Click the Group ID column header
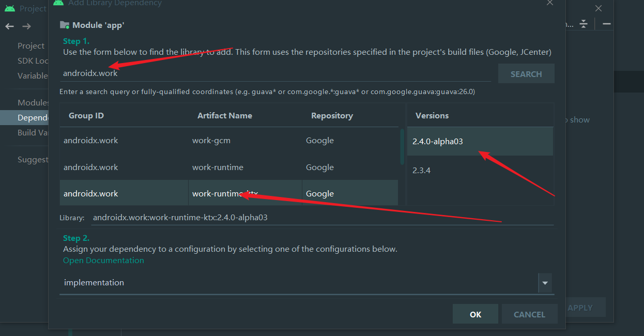The height and width of the screenshot is (336, 644). click(x=86, y=116)
